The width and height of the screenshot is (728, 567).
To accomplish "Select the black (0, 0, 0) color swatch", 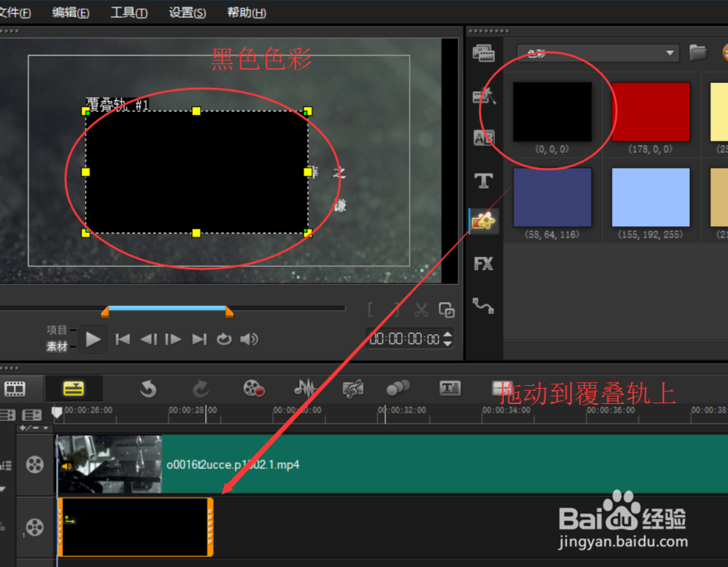I will (x=552, y=111).
